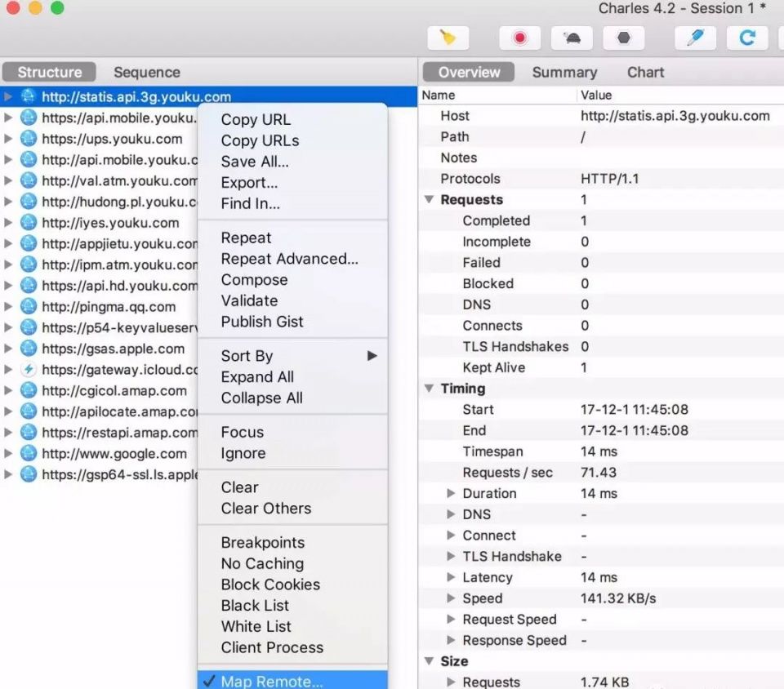This screenshot has height=689, width=784.
Task: Click the repeat refresh arrow icon
Action: (x=746, y=38)
